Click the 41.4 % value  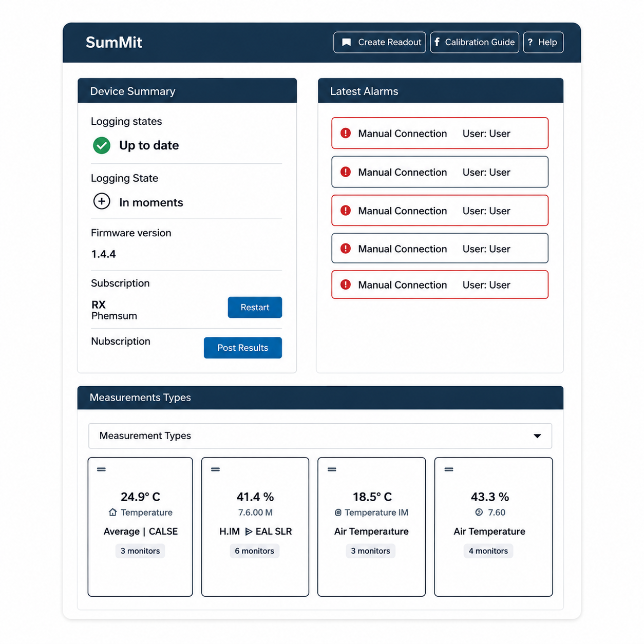255,497
